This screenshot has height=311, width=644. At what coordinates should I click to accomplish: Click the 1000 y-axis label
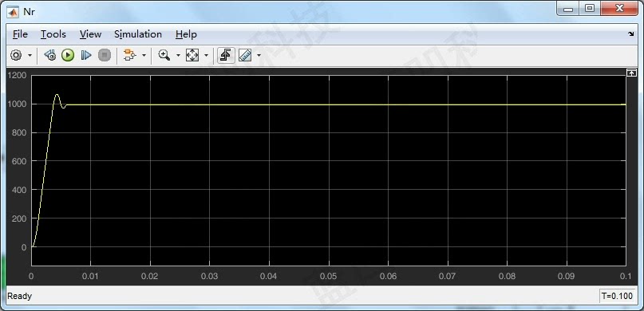pos(17,104)
